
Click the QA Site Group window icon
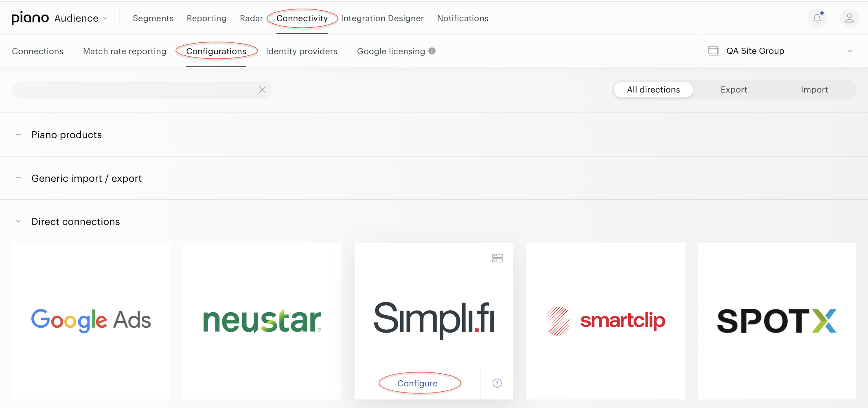point(713,51)
